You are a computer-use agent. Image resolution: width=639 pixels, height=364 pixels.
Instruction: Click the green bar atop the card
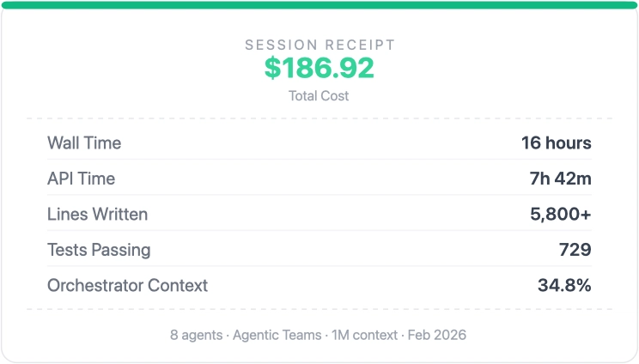click(x=319, y=5)
